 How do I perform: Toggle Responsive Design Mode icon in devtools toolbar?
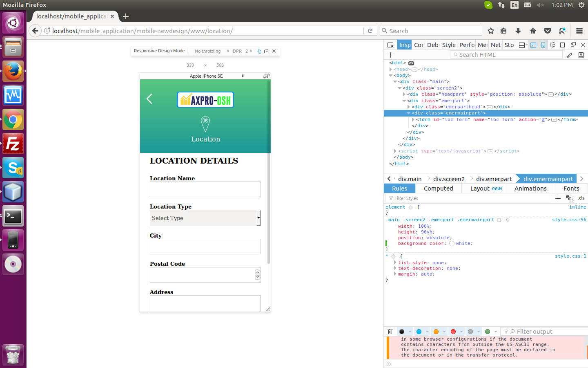coord(543,45)
